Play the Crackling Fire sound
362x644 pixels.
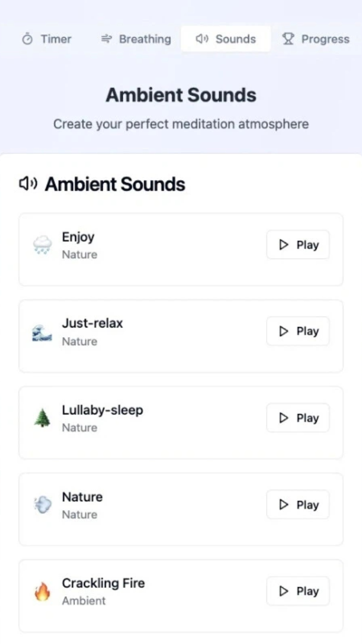(298, 591)
